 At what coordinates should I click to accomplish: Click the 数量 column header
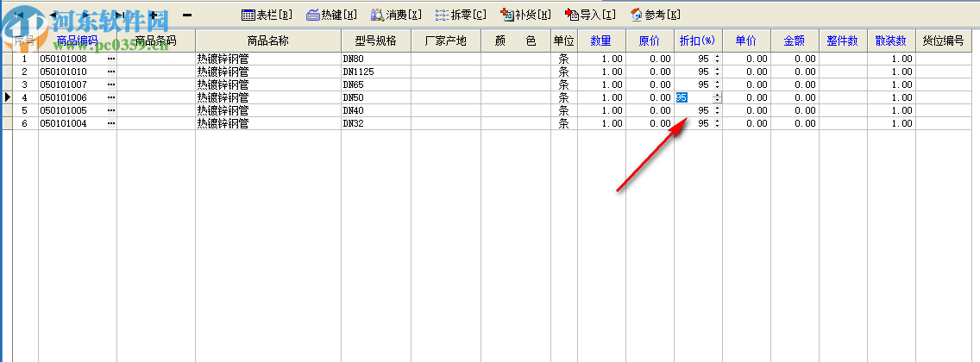[x=601, y=41]
